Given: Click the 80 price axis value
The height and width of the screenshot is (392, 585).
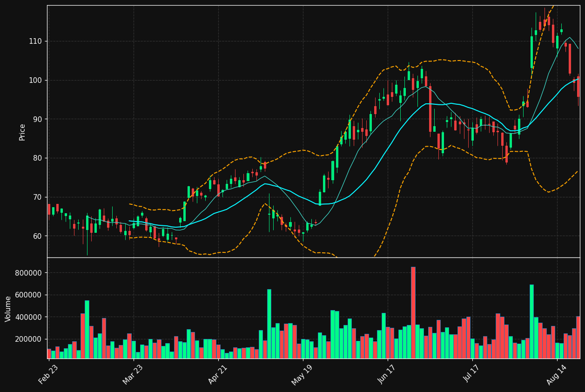Looking at the screenshot, I should click(37, 158).
